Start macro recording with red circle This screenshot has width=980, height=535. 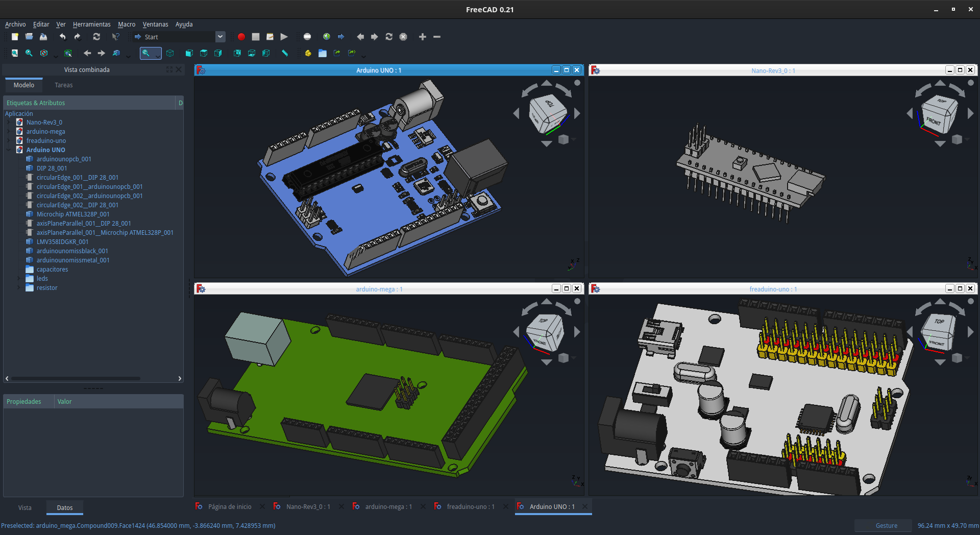pos(241,37)
